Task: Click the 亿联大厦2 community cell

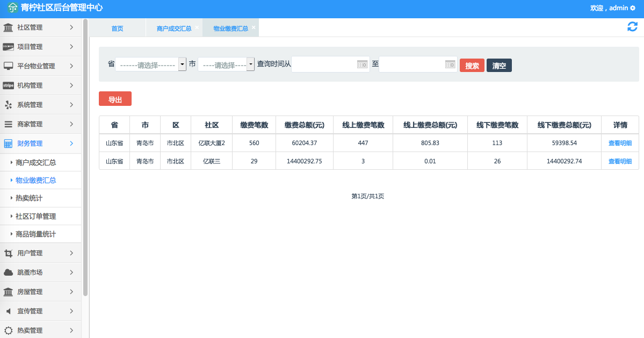Action: coord(212,143)
